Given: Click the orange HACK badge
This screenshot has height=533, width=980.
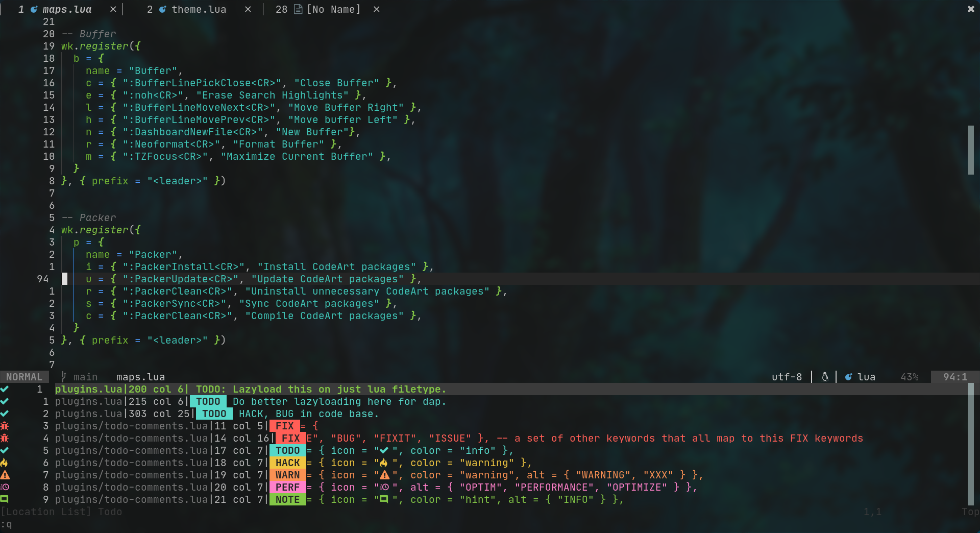Looking at the screenshot, I should [287, 463].
